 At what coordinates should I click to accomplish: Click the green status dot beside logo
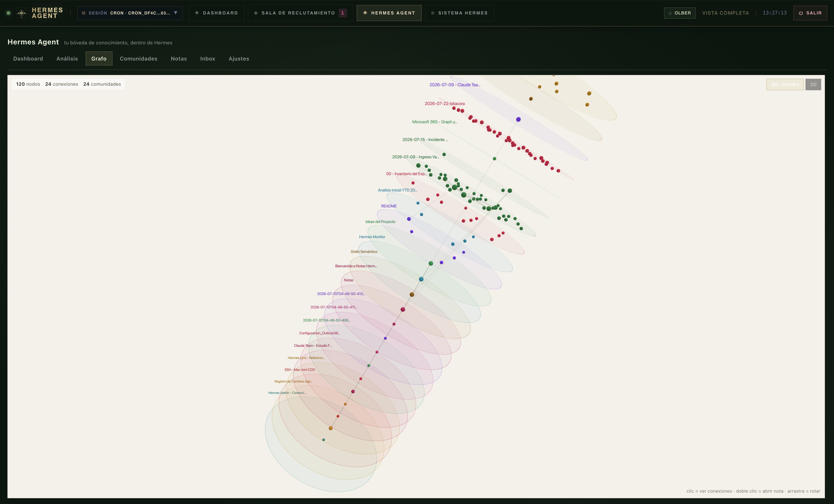click(x=8, y=13)
